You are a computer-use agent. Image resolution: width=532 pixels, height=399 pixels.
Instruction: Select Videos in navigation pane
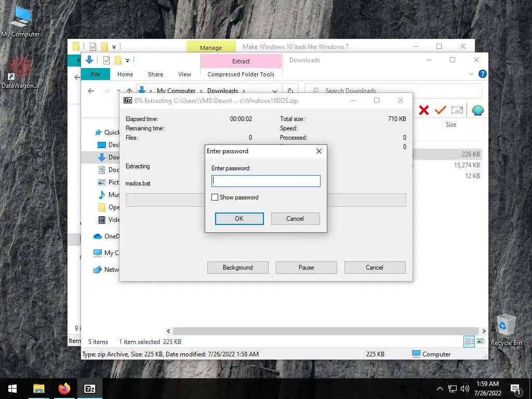(x=109, y=220)
